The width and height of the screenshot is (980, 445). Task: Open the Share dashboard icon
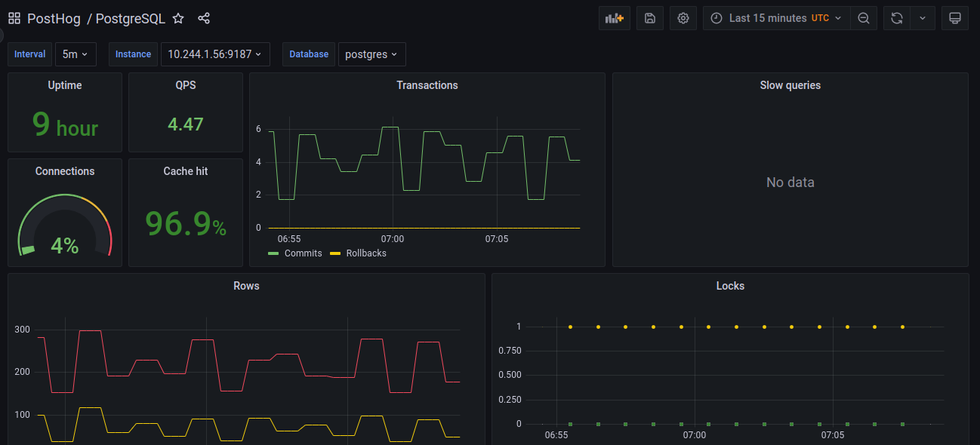pos(204,17)
